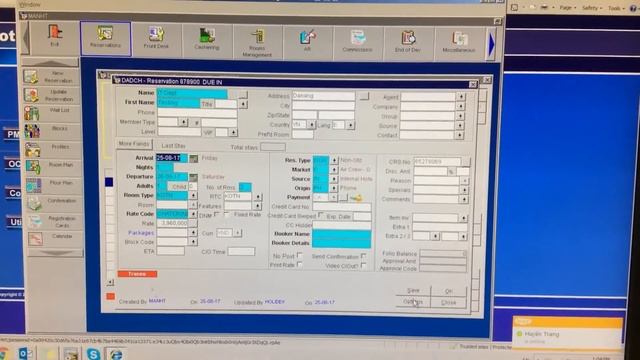
Task: Toggle the Fixed Rate checkbox
Action: [227, 214]
